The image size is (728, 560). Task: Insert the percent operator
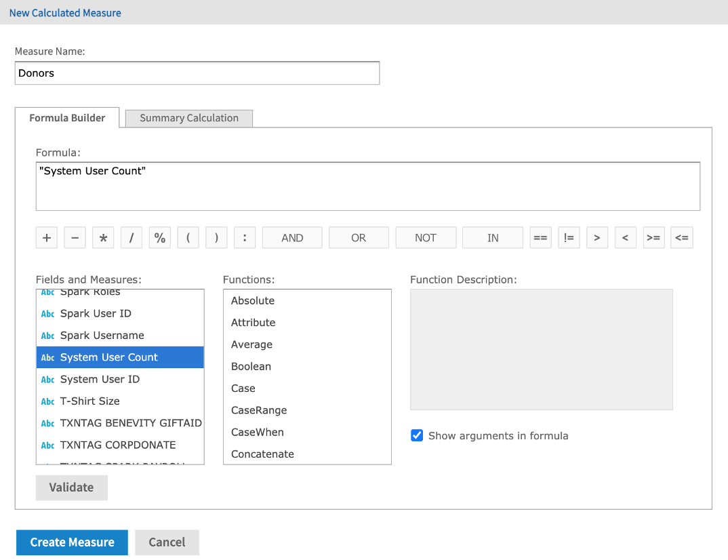coord(160,238)
